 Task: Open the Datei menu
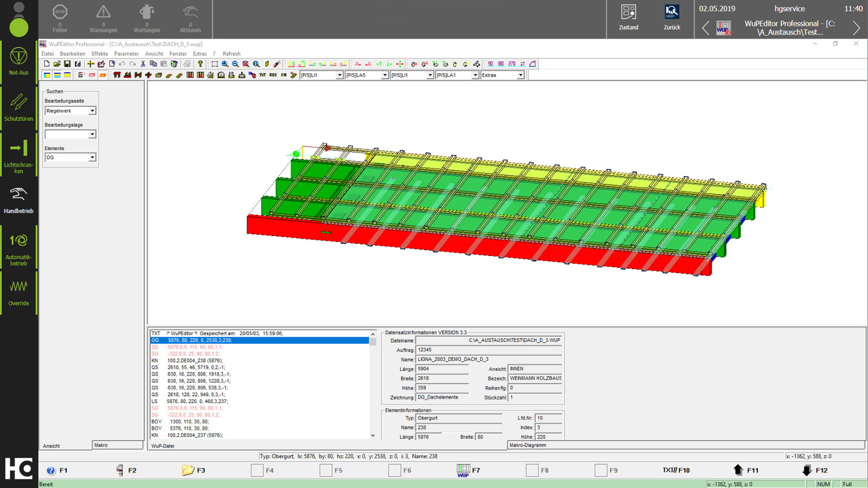(x=48, y=54)
